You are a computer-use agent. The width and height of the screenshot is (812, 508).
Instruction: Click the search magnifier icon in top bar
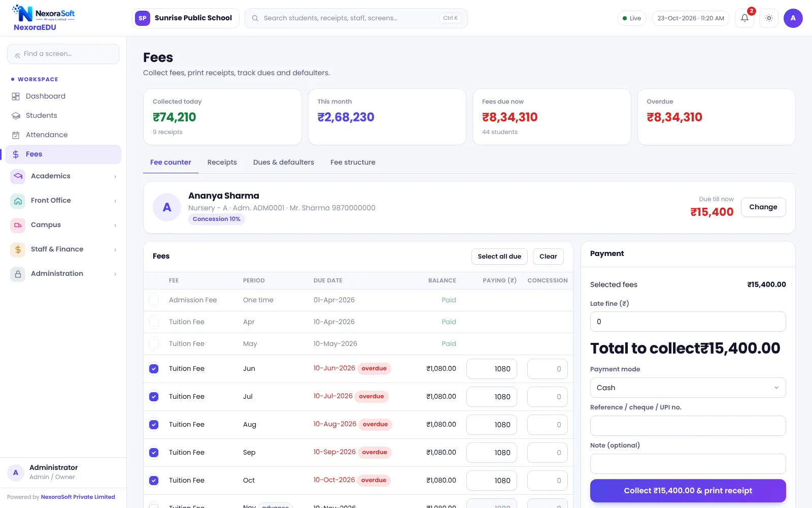(255, 18)
